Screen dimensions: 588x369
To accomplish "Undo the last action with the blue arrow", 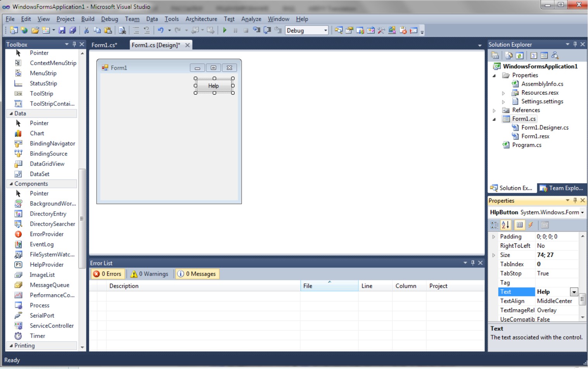I will 160,30.
